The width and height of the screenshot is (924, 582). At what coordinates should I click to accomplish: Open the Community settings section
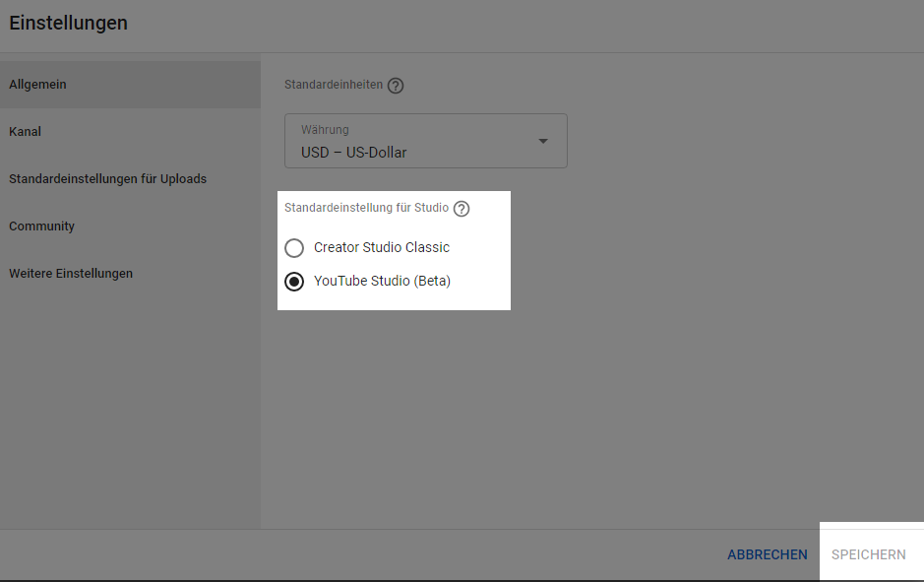point(41,226)
